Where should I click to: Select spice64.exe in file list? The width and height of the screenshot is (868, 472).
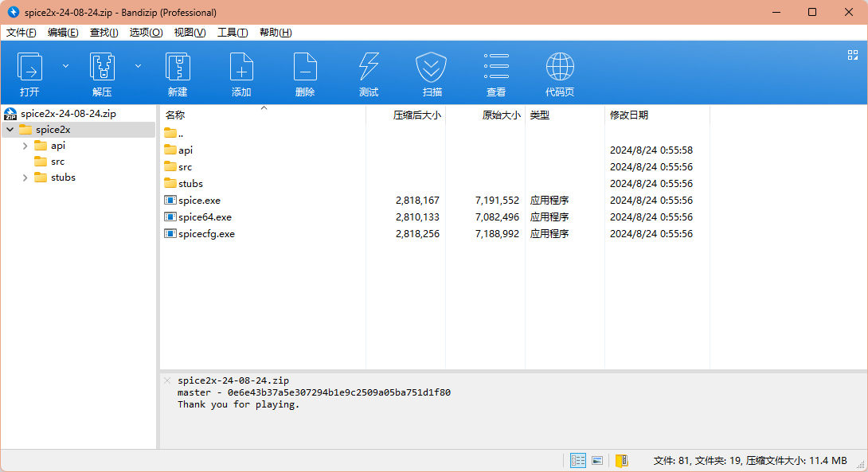(x=205, y=217)
